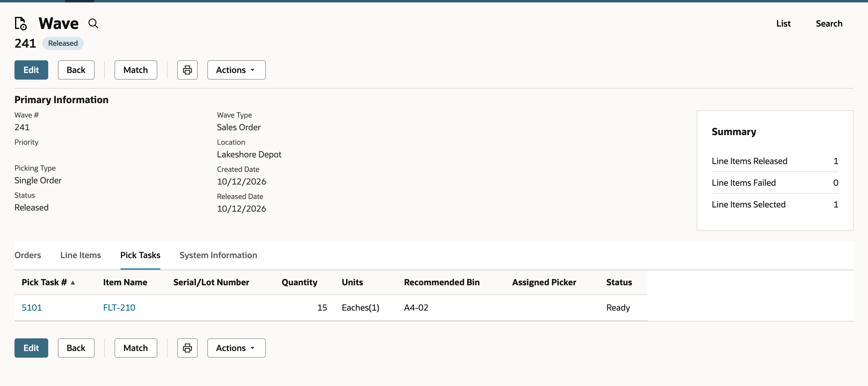Click the Ready status cell
The width and height of the screenshot is (868, 386).
coord(618,308)
